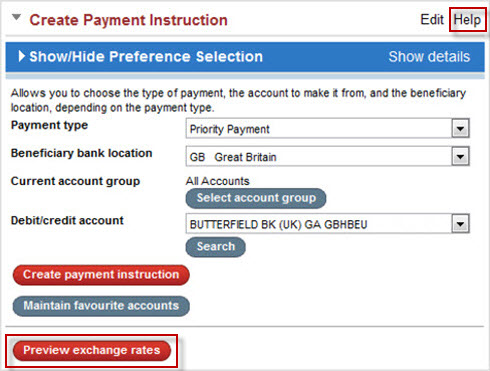Click Show details in blue bar
This screenshot has height=371, width=490.
pyautogui.click(x=429, y=57)
